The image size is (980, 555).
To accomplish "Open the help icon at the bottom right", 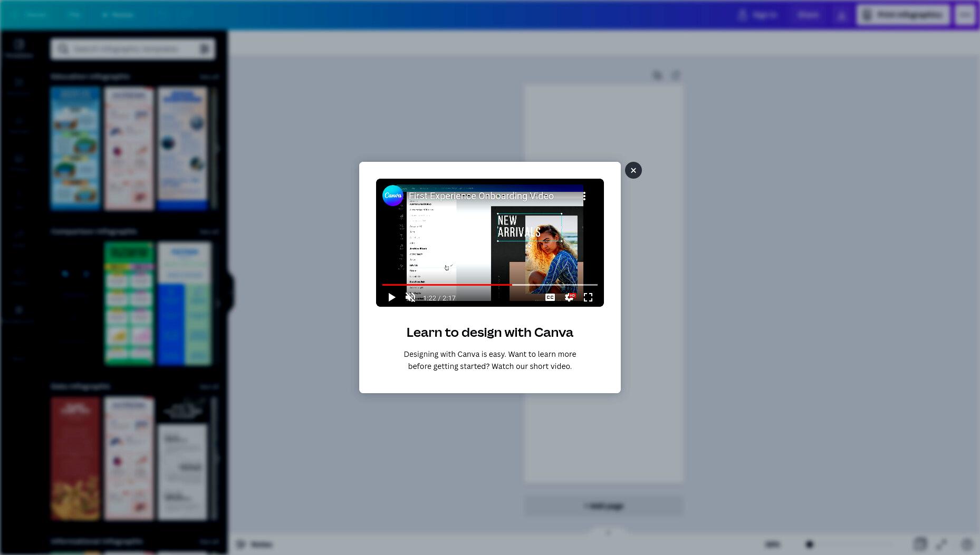I will 967,544.
